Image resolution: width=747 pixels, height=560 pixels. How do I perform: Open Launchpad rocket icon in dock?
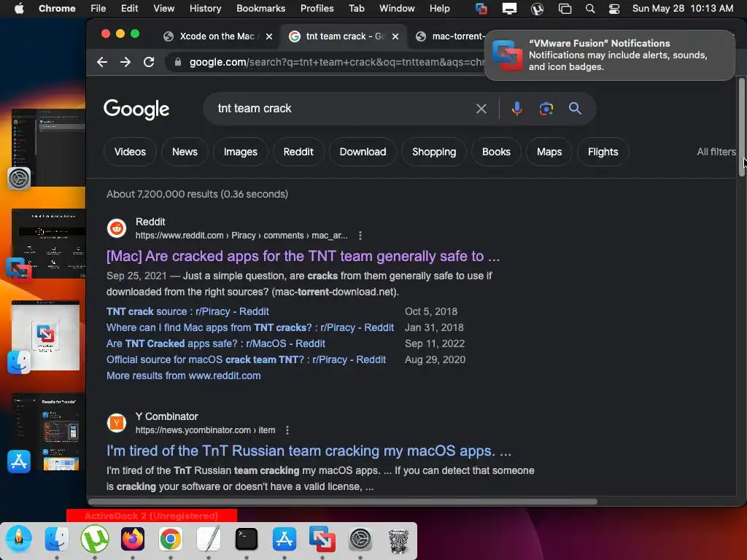point(19,539)
